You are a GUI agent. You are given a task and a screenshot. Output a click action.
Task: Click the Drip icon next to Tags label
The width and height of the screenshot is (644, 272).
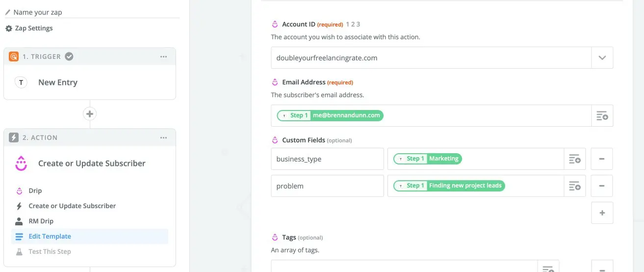pyautogui.click(x=275, y=237)
